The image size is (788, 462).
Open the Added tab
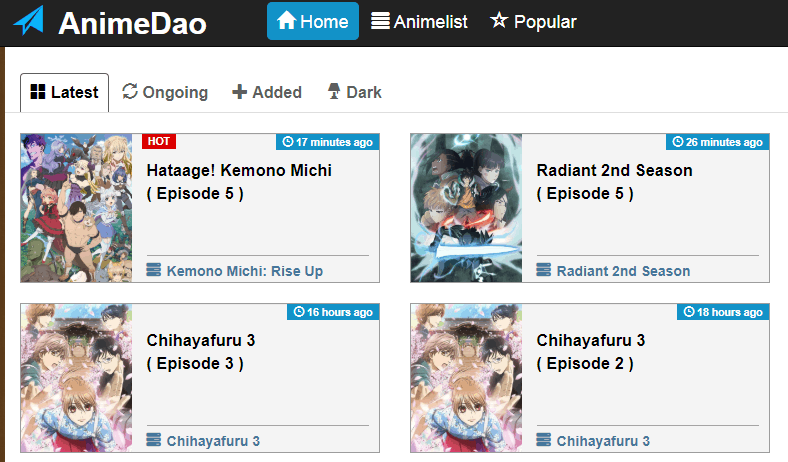click(267, 93)
